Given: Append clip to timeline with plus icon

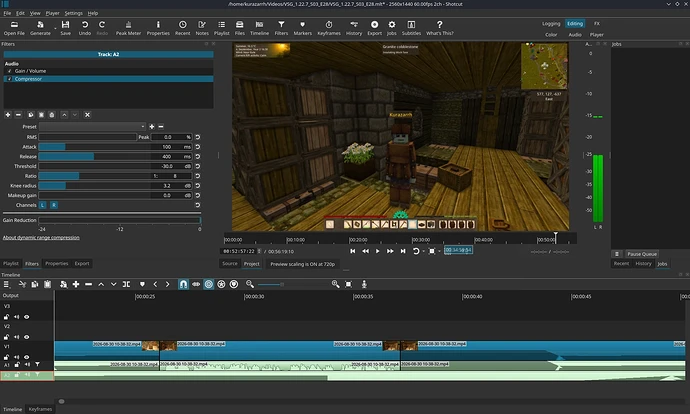Looking at the screenshot, I should [x=76, y=284].
